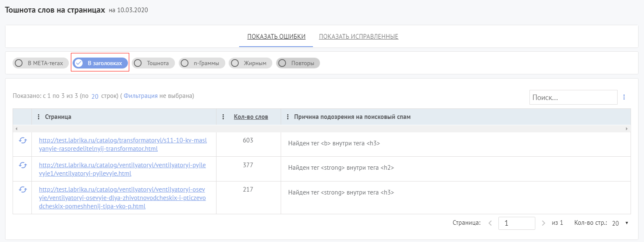Expand the Кол-во стр. rows dropdown

coord(620,223)
